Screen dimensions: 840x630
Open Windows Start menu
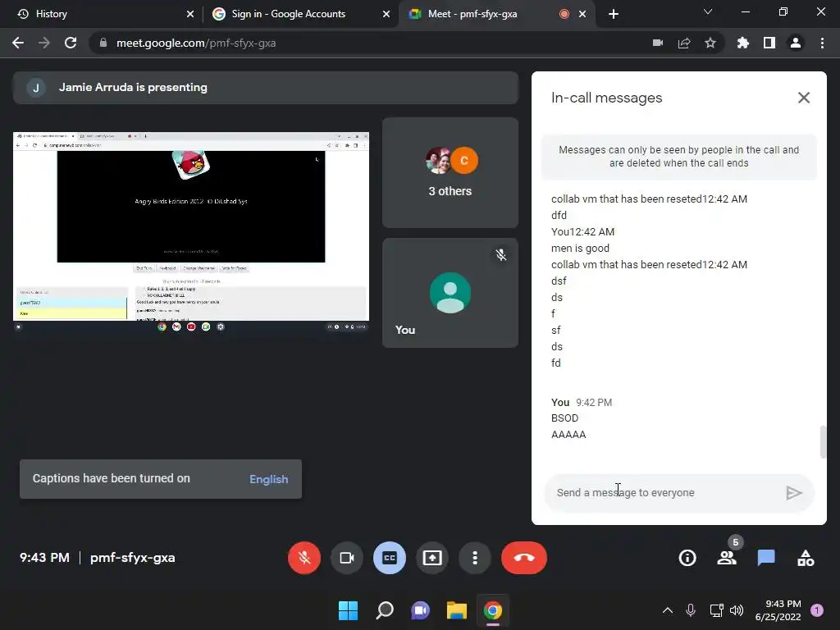point(348,610)
